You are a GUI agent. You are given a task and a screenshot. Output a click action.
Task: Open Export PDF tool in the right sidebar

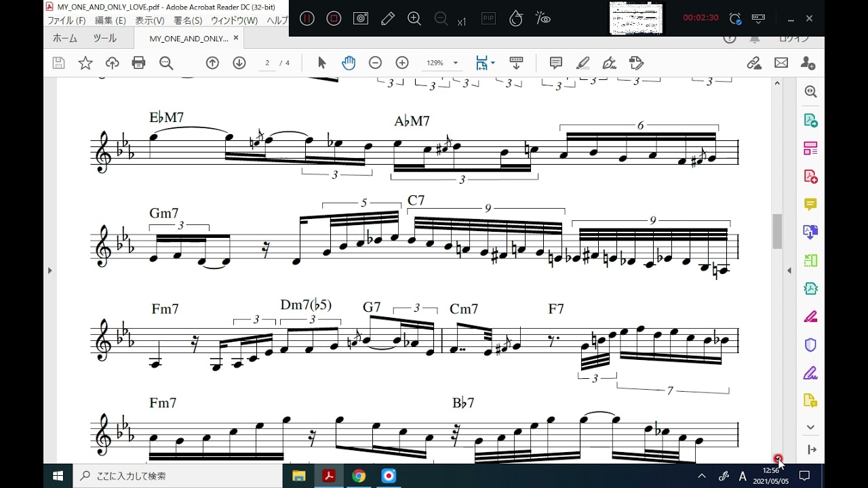[x=810, y=120]
